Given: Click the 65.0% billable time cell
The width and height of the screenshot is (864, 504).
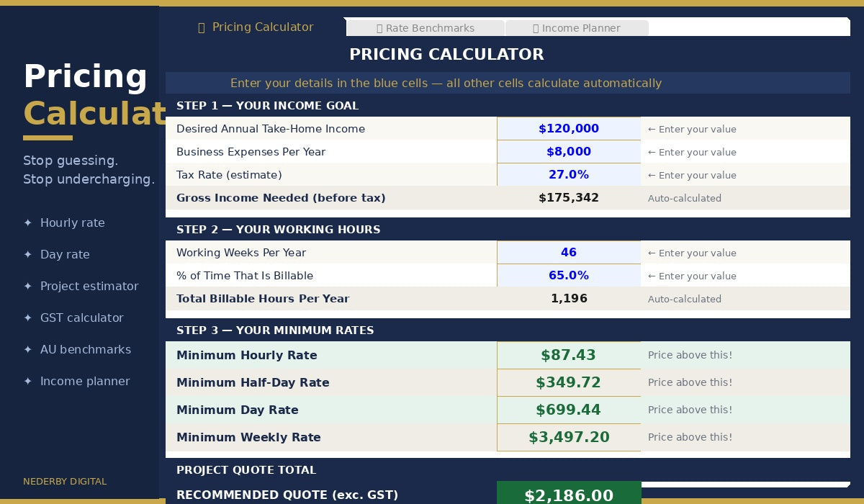Looking at the screenshot, I should tap(569, 276).
